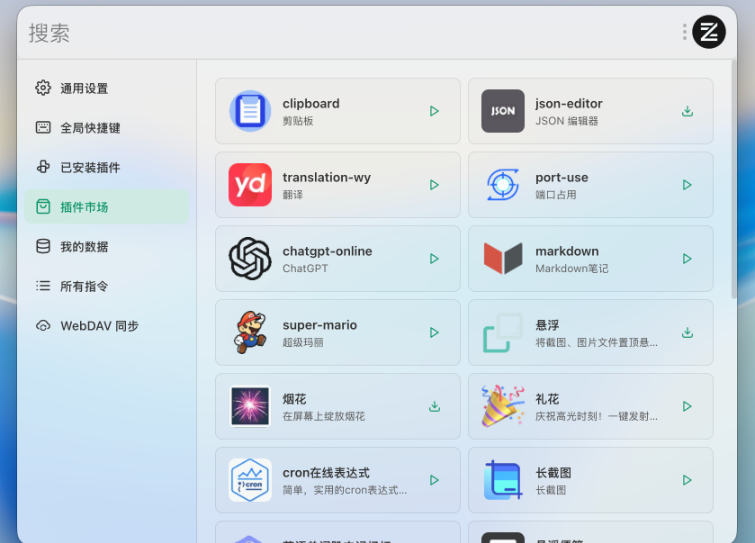Download the json-editor plugin
755x543 pixels.
point(687,111)
